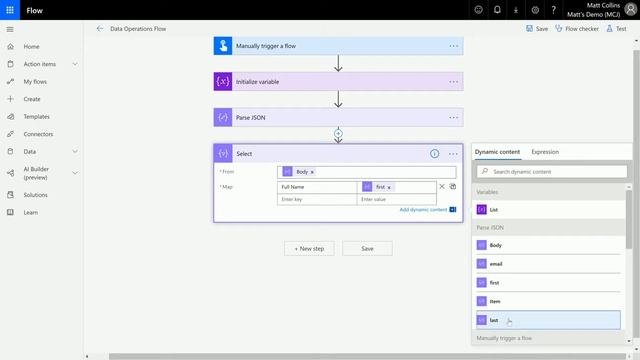
Task: Click the feedback smiley icon
Action: click(478, 10)
